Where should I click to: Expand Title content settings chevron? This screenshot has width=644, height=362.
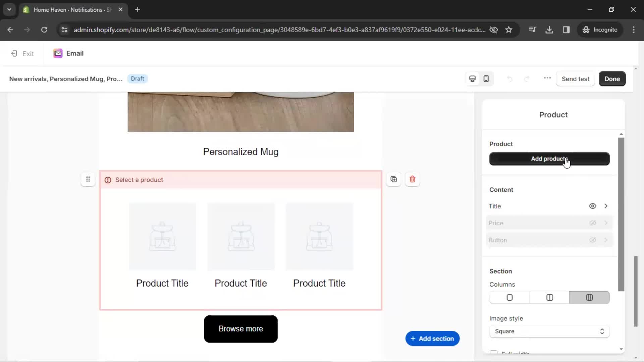click(x=606, y=206)
